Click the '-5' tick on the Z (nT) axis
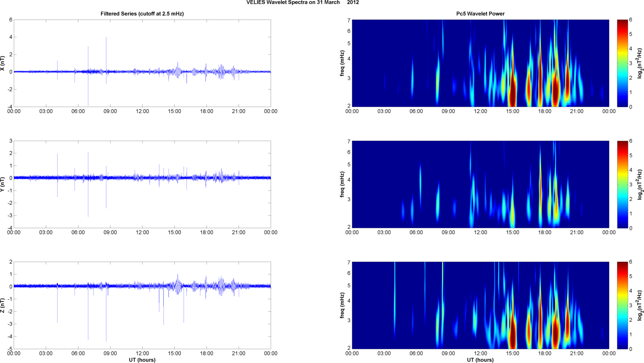Viewport: 644px width, 363px height. [x=10, y=349]
